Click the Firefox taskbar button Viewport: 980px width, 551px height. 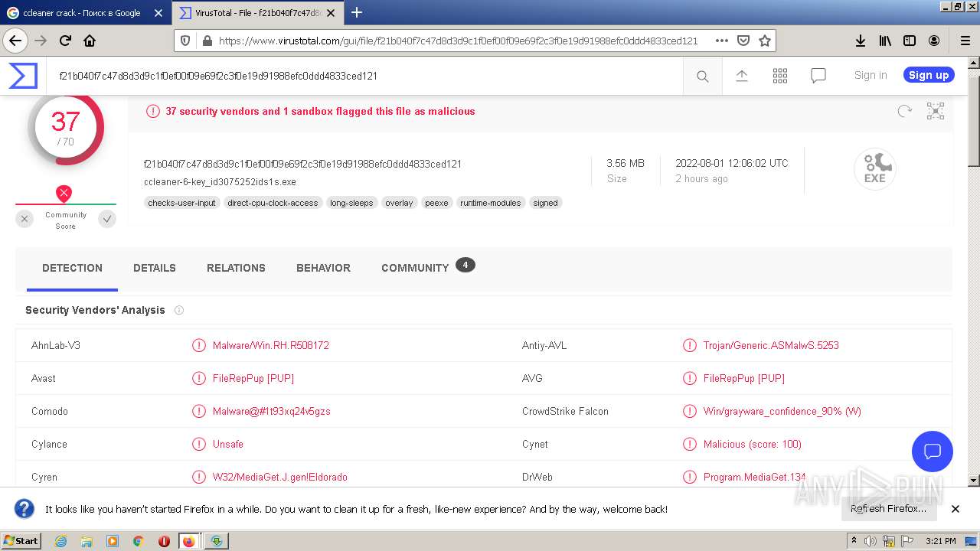pos(189,541)
